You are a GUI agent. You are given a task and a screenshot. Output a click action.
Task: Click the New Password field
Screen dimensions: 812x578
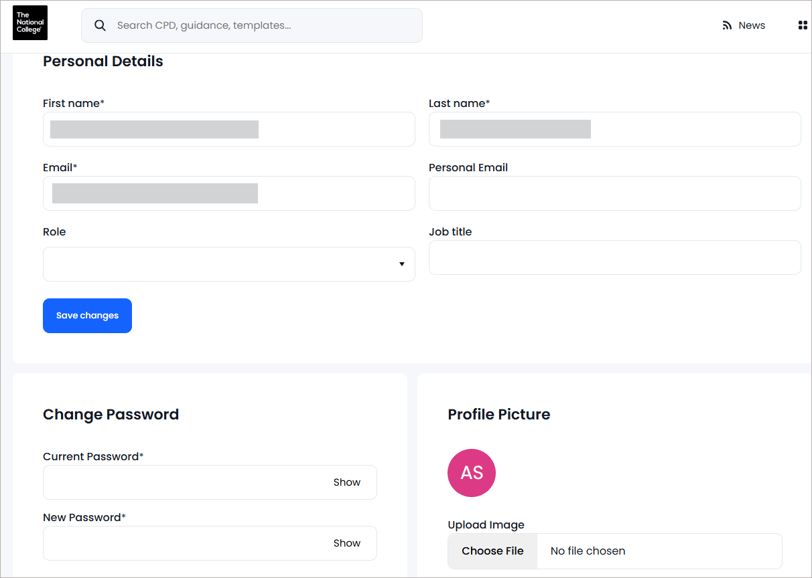point(180,543)
